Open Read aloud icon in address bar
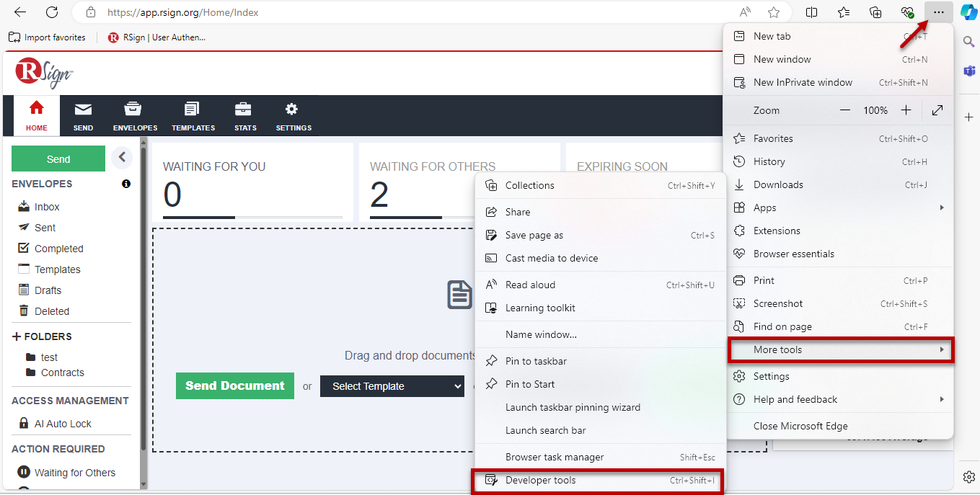Image resolution: width=980 pixels, height=495 pixels. [x=745, y=12]
